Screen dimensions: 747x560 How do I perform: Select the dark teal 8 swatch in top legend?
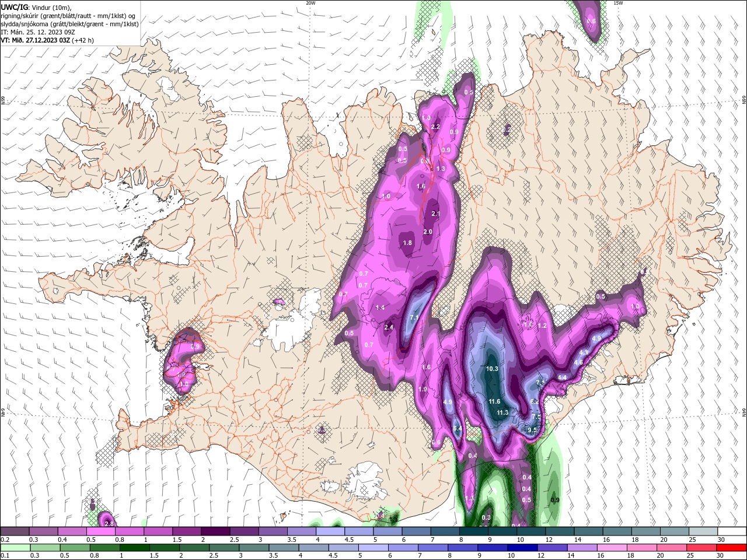point(473,531)
